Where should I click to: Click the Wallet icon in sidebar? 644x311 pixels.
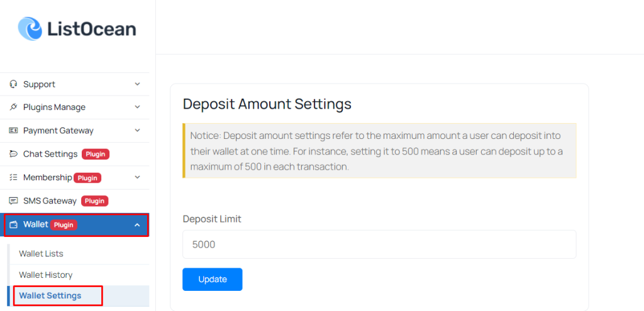(13, 225)
